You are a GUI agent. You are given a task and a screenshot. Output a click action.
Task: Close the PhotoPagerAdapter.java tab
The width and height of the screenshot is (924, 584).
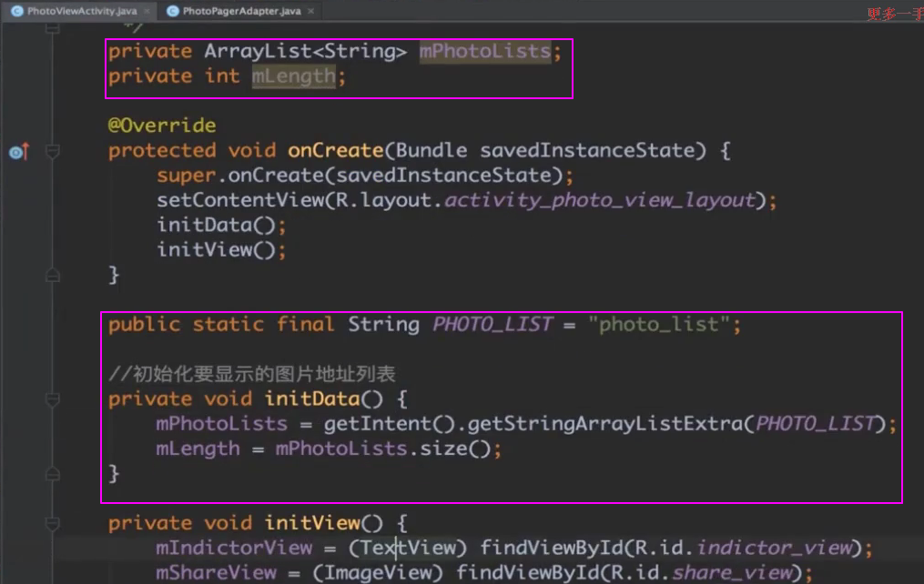tap(311, 11)
